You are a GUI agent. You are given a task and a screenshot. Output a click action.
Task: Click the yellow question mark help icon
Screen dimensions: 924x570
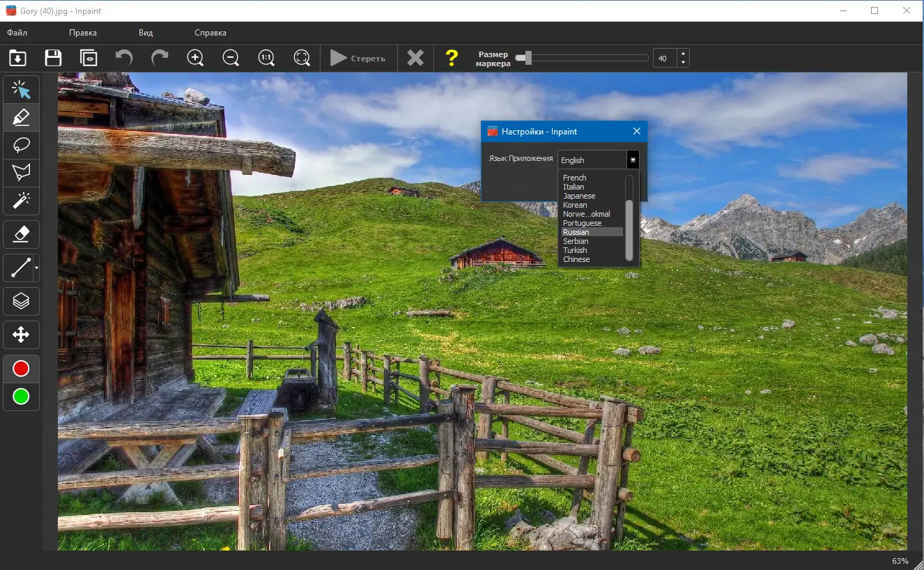(x=452, y=58)
